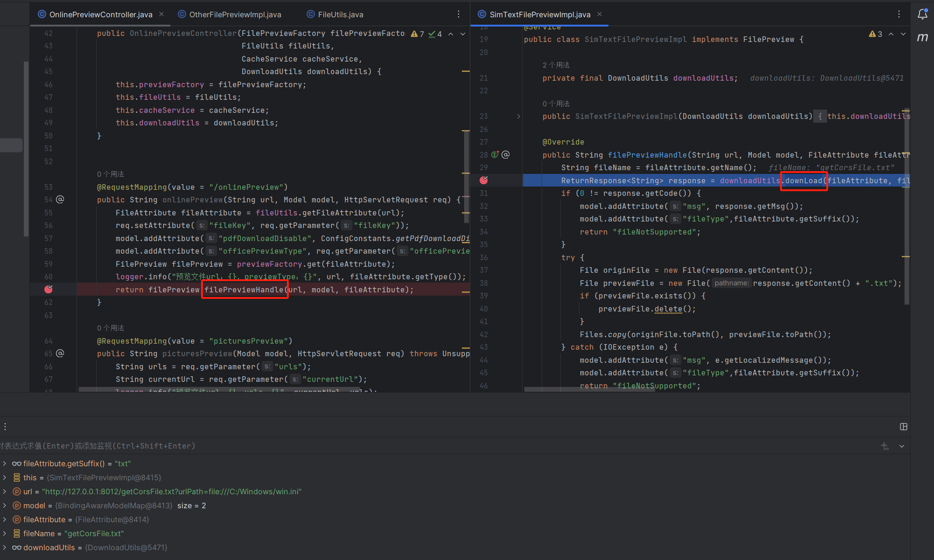This screenshot has width=934, height=560.
Task: Click the warnings indicator showing 7 in left editor
Action: coord(418,34)
